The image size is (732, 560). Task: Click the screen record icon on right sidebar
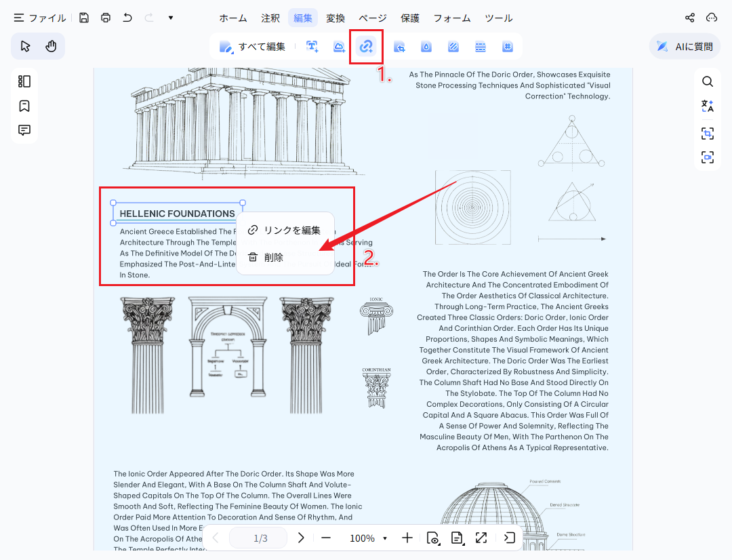click(x=708, y=157)
